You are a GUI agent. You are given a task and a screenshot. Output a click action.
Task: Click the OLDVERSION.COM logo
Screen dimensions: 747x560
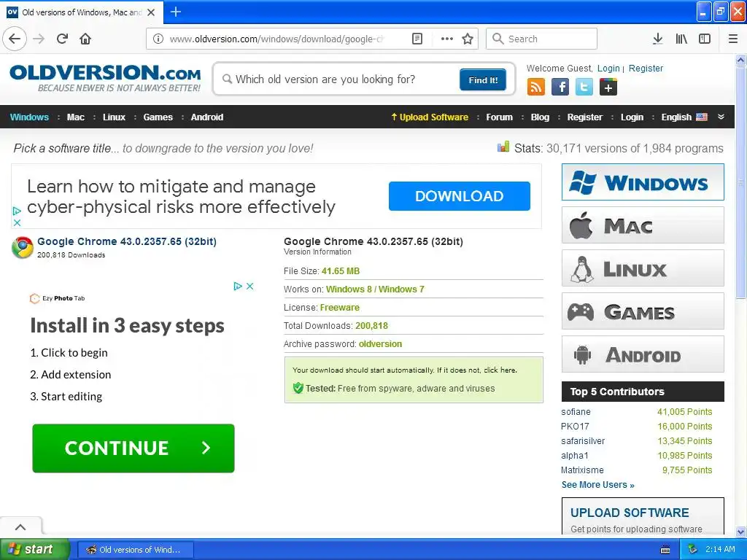click(105, 78)
